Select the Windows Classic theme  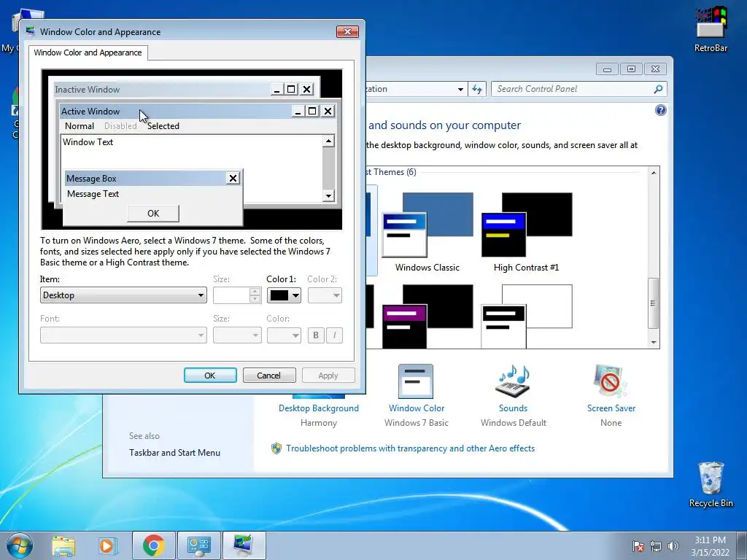tap(427, 233)
